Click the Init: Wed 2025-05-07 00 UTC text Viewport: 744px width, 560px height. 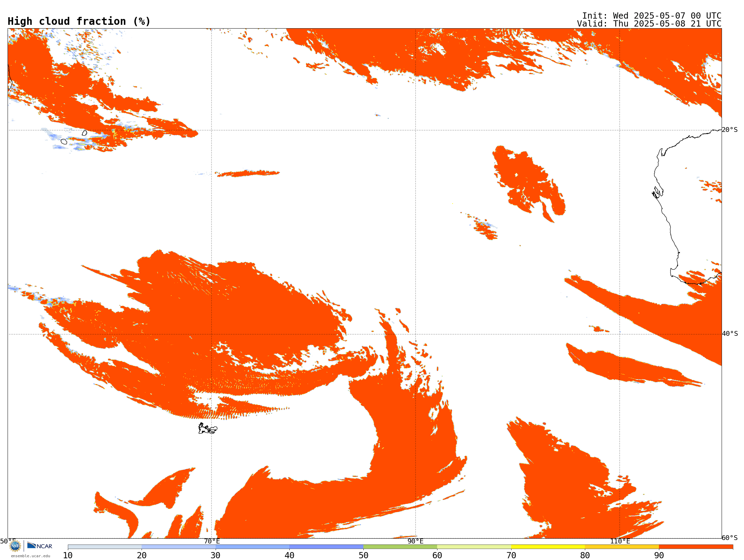click(x=652, y=16)
